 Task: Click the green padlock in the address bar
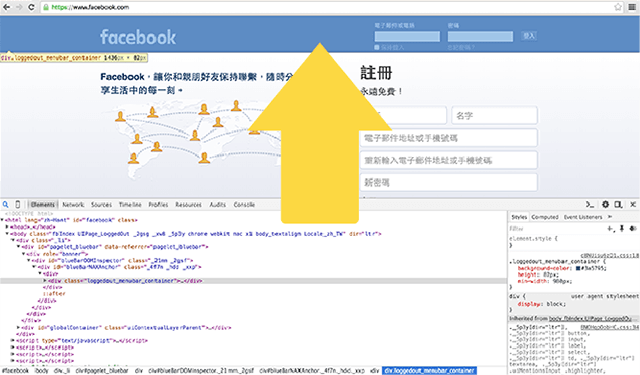46,7
